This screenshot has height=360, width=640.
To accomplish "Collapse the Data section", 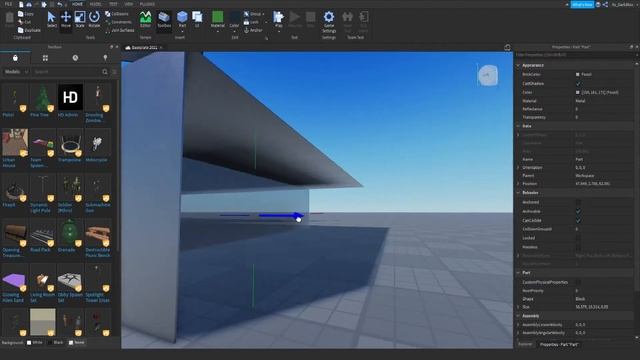I will pyautogui.click(x=518, y=126).
